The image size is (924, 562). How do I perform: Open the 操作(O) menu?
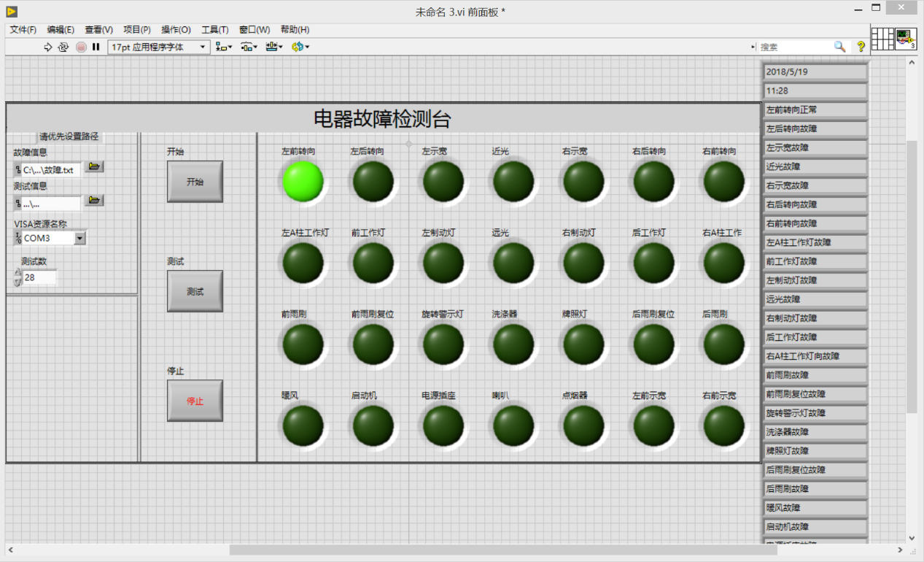[176, 30]
